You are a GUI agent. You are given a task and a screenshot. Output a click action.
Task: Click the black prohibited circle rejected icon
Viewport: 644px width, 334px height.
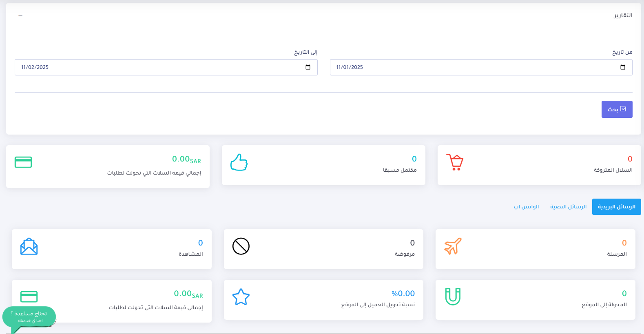[x=241, y=246]
